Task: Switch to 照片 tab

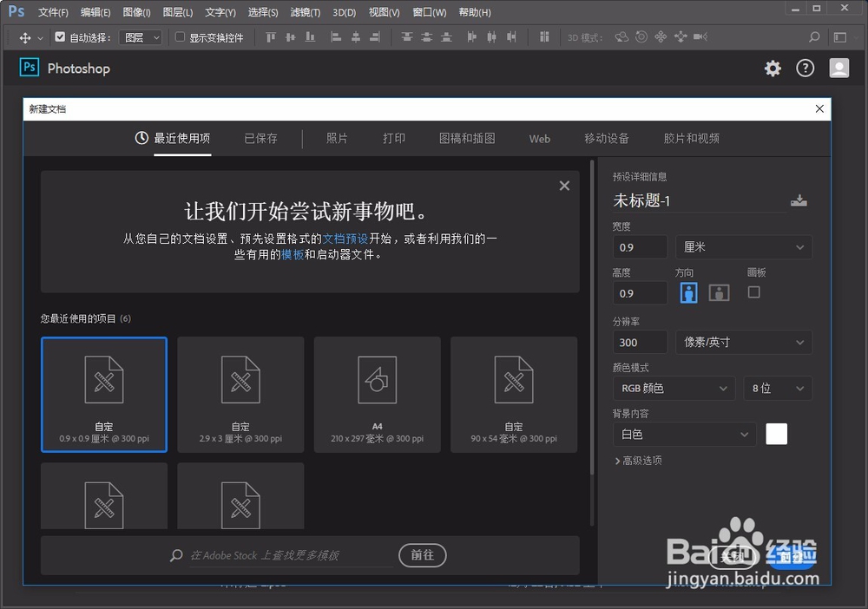Action: tap(337, 138)
